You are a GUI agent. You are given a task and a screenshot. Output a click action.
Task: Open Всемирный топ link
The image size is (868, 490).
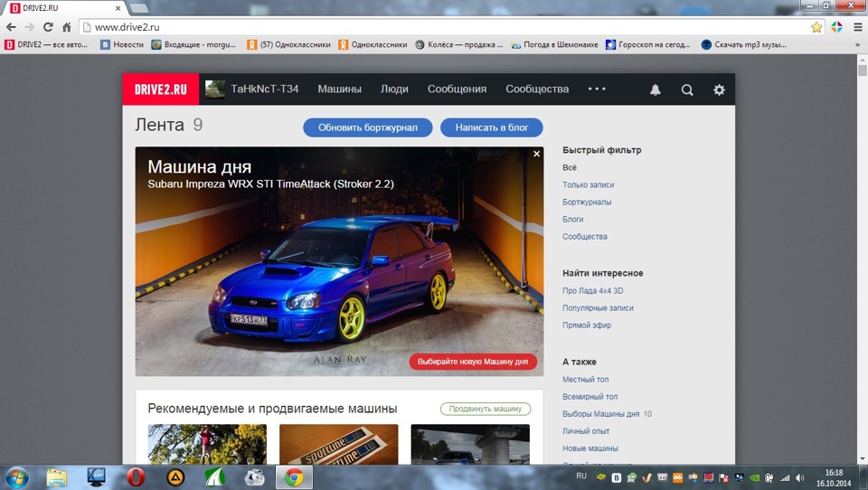pos(590,396)
